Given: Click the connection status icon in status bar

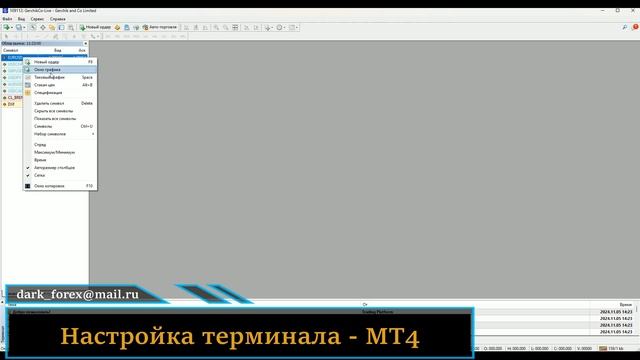Looking at the screenshot, I should pyautogui.click(x=603, y=348).
